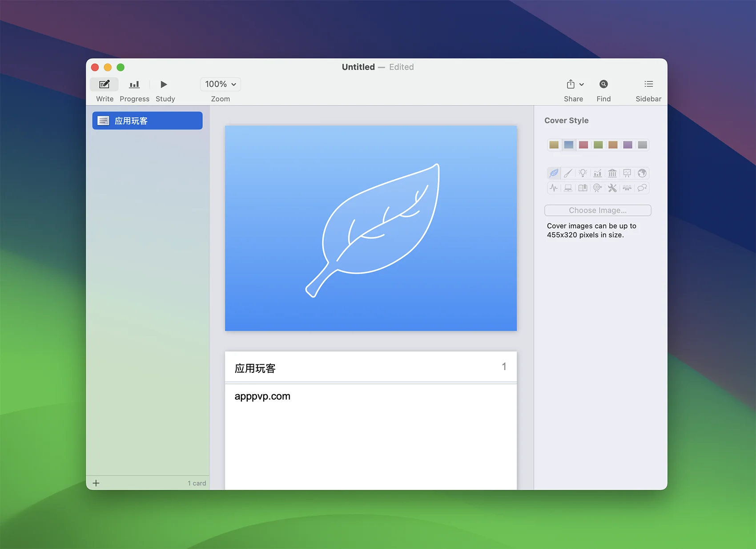Viewport: 756px width, 549px height.
Task: Click the Share icon
Action: pos(571,84)
